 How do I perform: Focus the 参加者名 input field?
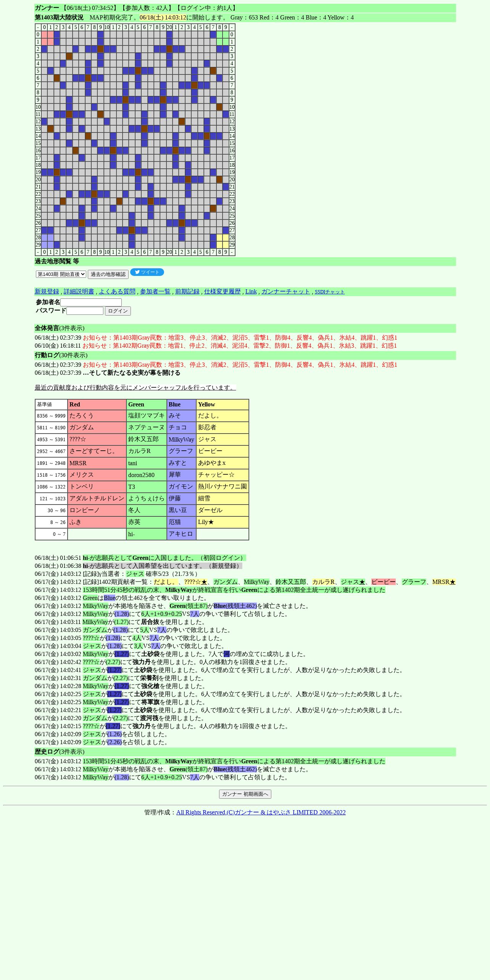point(91,302)
